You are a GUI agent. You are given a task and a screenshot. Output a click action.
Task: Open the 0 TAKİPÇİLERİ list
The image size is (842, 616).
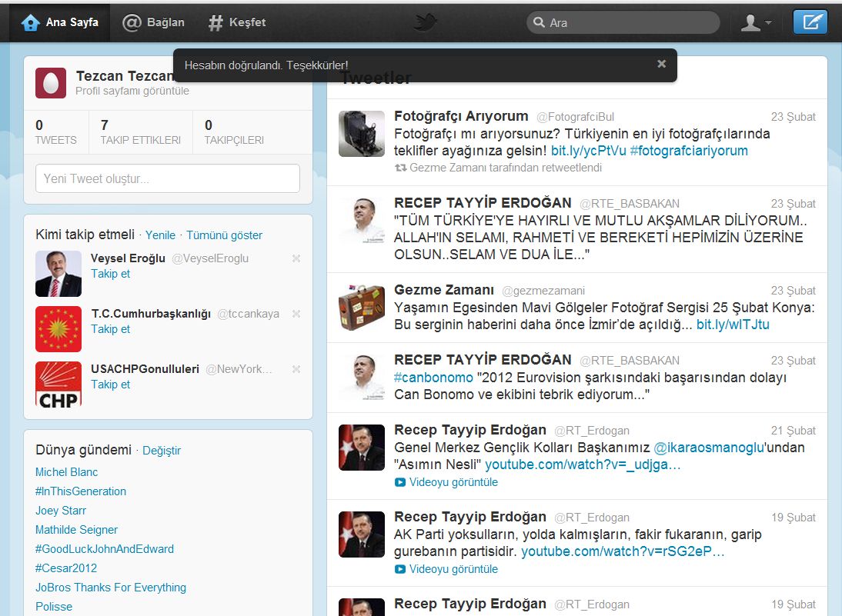coord(234,132)
